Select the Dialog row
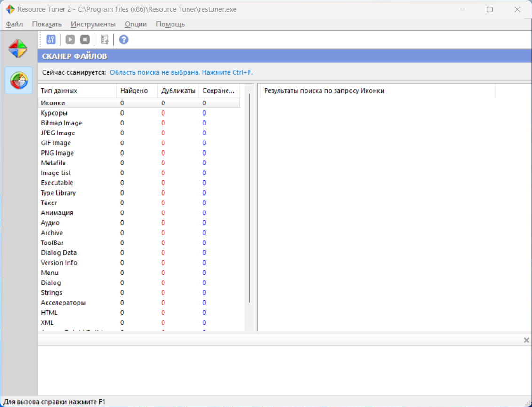Viewport: 532px width, 407px height. 139,282
